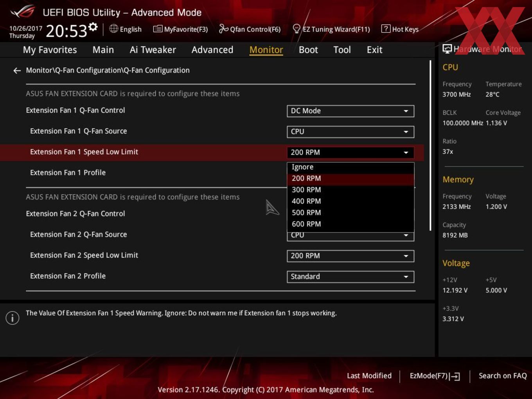Open Extension Fan 2 Profile dropdown

click(350, 277)
